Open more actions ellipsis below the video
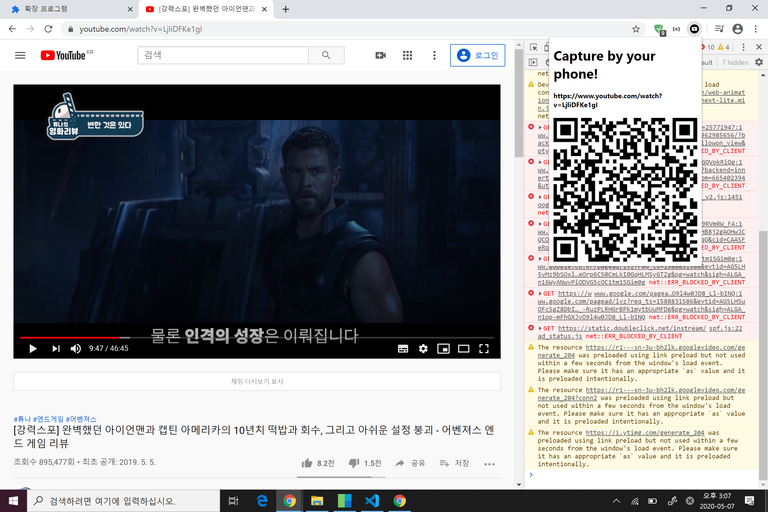Viewport: 768px width, 512px height. pyautogui.click(x=489, y=464)
